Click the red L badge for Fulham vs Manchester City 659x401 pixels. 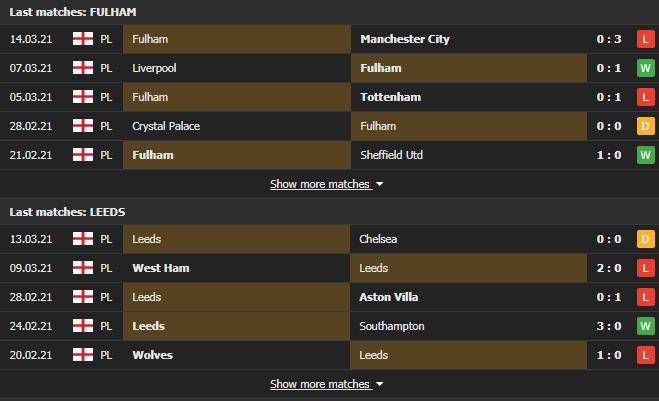645,39
